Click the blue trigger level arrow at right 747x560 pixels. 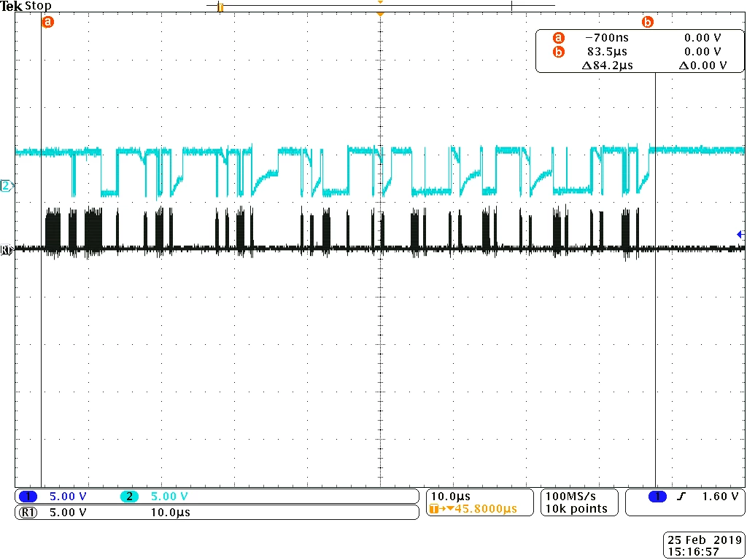pyautogui.click(x=740, y=234)
